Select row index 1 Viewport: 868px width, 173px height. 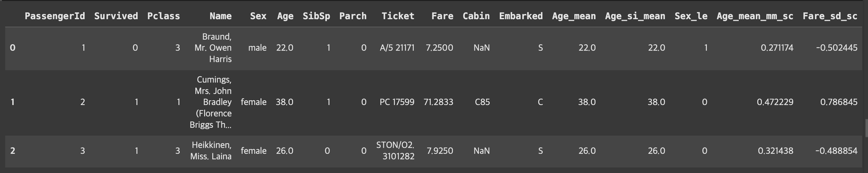pos(12,102)
